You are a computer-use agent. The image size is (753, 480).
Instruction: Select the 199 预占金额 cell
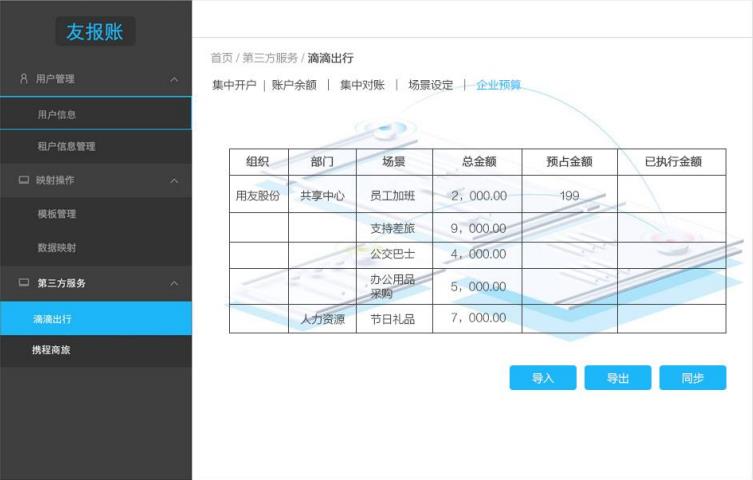(570, 194)
